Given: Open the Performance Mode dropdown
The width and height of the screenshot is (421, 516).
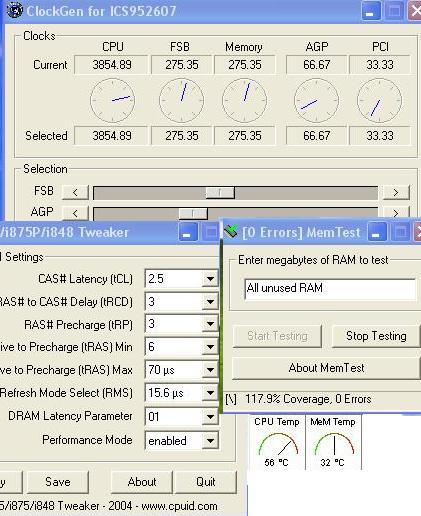Looking at the screenshot, I should [x=210, y=441].
